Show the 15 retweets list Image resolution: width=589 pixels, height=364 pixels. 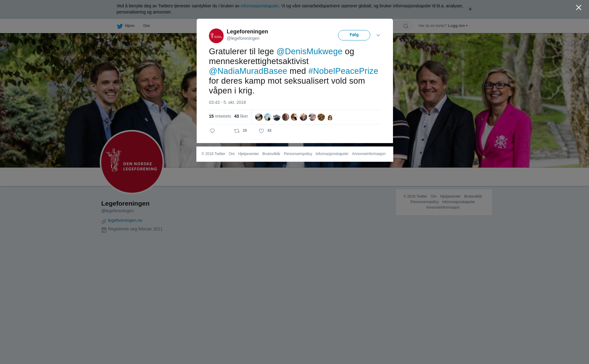[220, 116]
